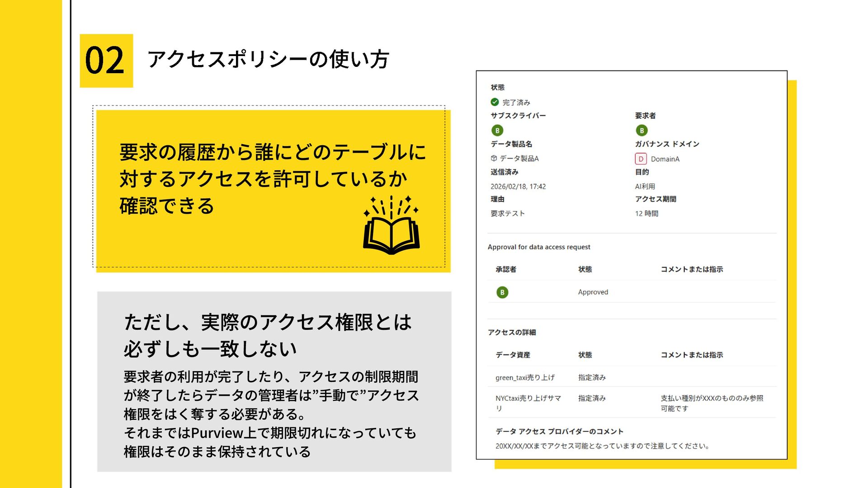This screenshot has width=868, height=488.
Task: Click the subscriber's green B avatar
Action: click(497, 131)
